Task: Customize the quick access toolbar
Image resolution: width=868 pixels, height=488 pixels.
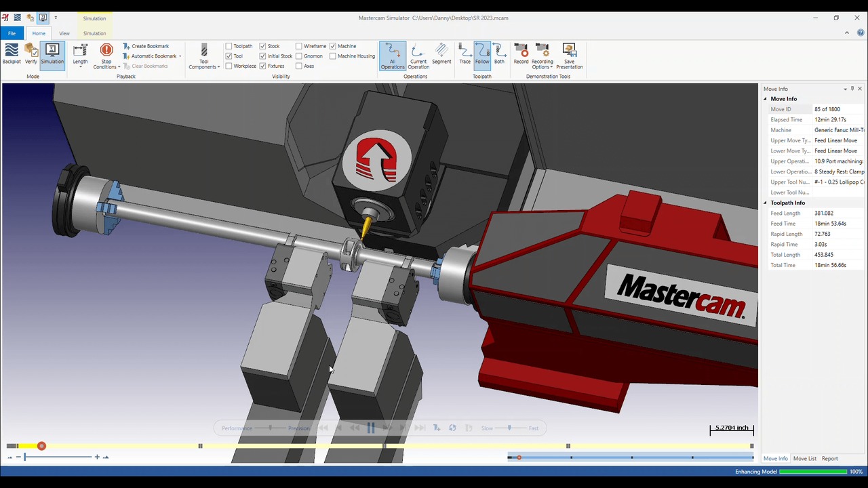Action: (56, 18)
